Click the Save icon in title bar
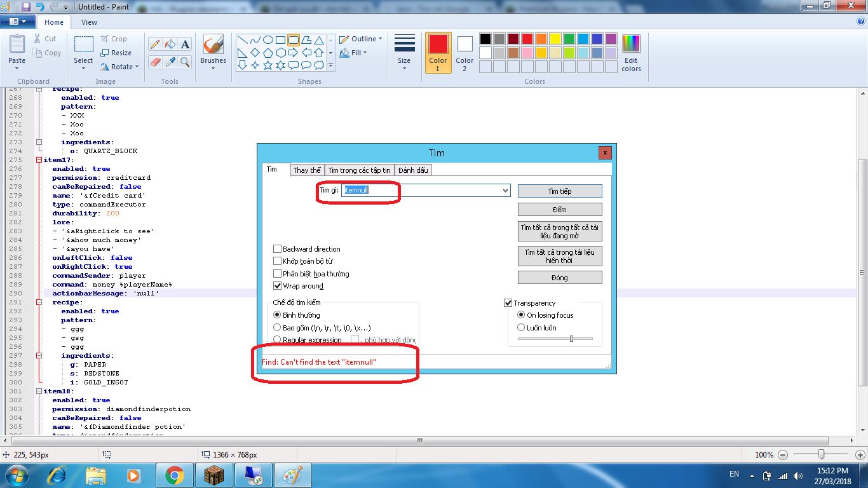868x488 pixels. (26, 7)
